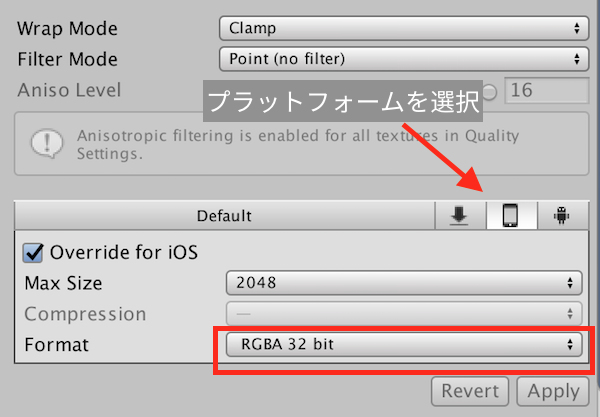600x417 pixels.
Task: Click the Format dropdown arrows
Action: pyautogui.click(x=570, y=344)
